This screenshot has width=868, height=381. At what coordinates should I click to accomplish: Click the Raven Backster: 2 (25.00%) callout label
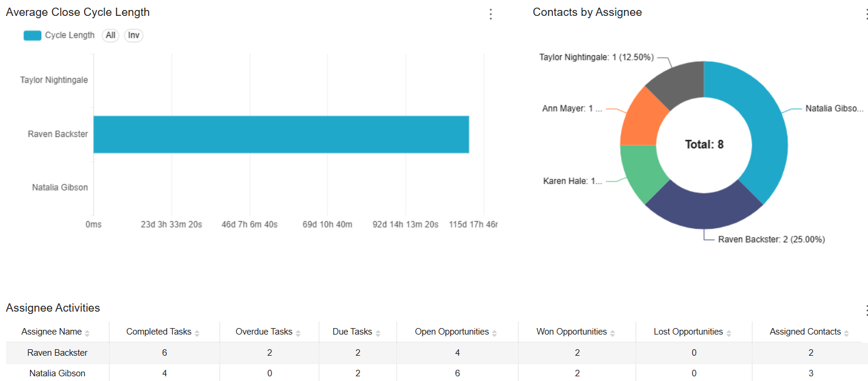(x=770, y=239)
